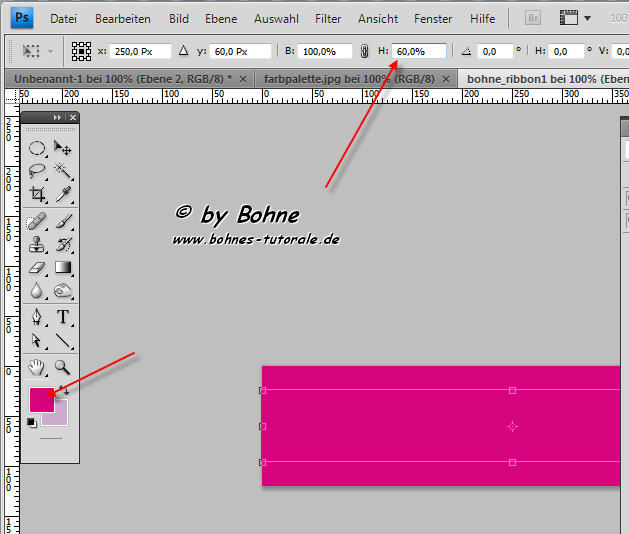This screenshot has width=629, height=534.
Task: Open the Filter menu
Action: tap(327, 18)
